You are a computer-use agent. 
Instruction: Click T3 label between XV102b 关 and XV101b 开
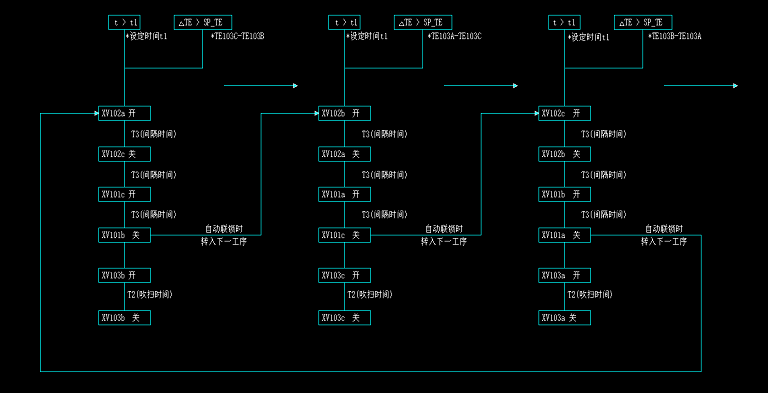pyautogui.click(x=603, y=174)
